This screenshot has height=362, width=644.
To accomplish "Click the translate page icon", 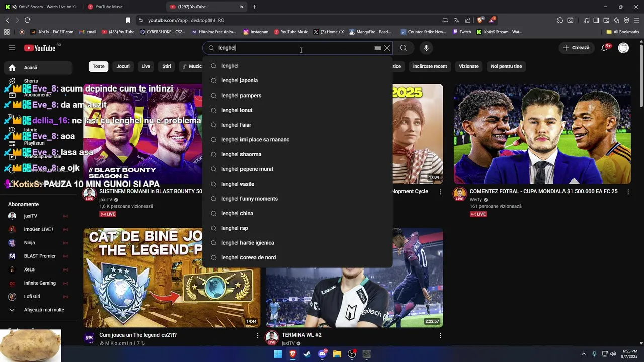I will click(x=456, y=20).
